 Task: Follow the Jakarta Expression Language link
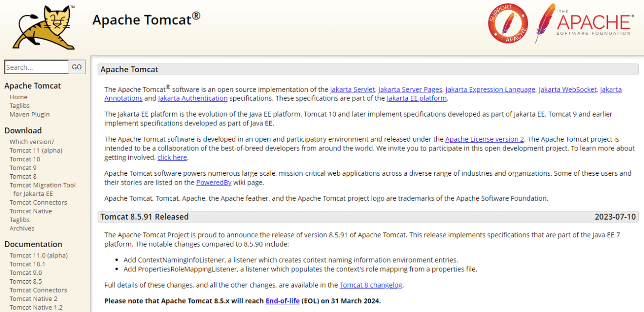[x=490, y=89]
